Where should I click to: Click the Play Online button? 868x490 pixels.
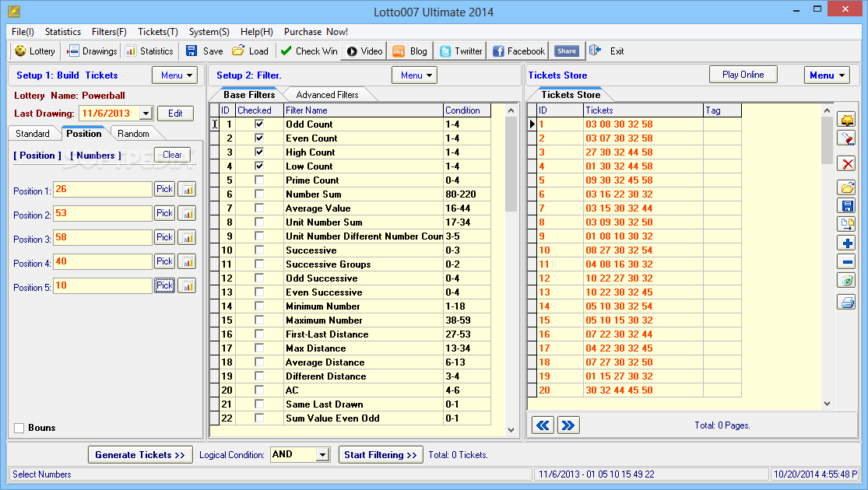point(743,75)
